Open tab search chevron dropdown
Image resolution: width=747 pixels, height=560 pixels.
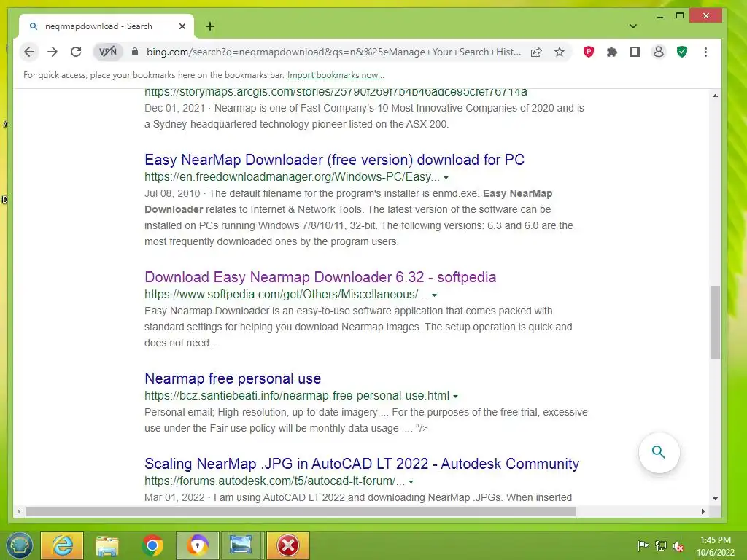tap(633, 26)
